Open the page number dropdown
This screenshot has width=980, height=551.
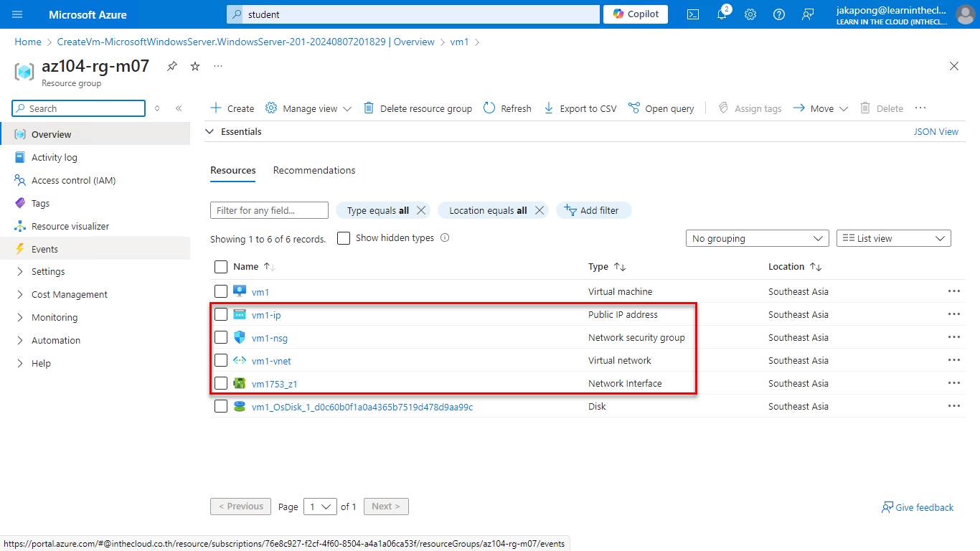point(320,507)
